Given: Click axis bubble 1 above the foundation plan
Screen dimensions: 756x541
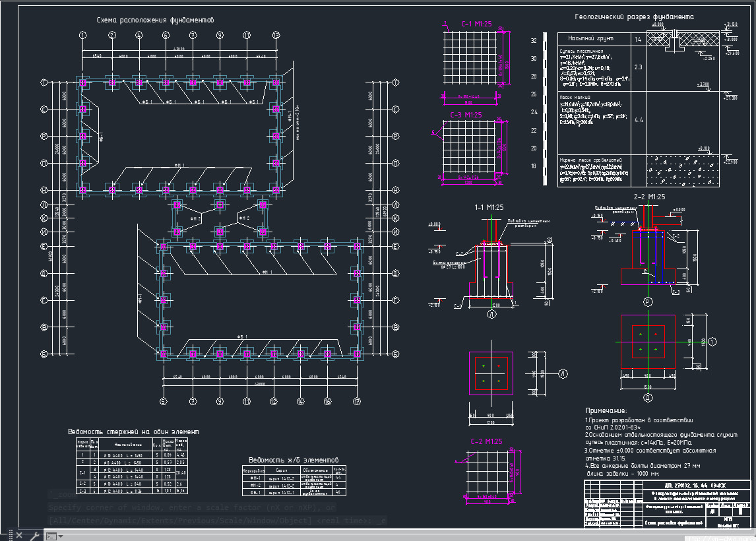Looking at the screenshot, I should coord(82,35).
